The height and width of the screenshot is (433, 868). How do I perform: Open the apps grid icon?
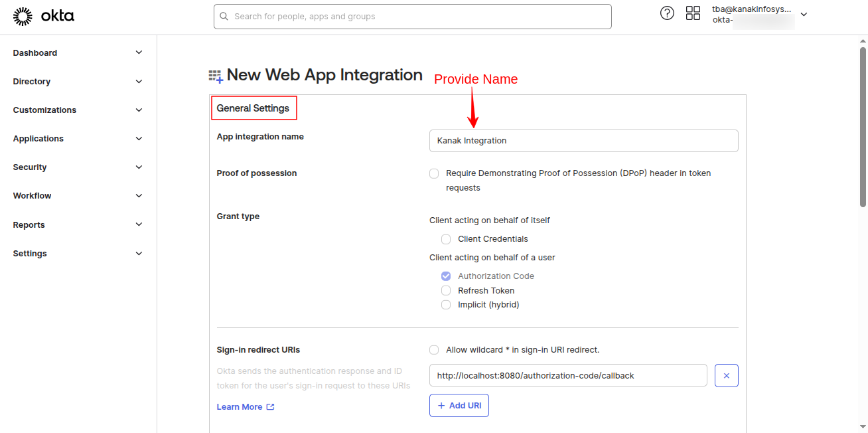click(x=693, y=13)
